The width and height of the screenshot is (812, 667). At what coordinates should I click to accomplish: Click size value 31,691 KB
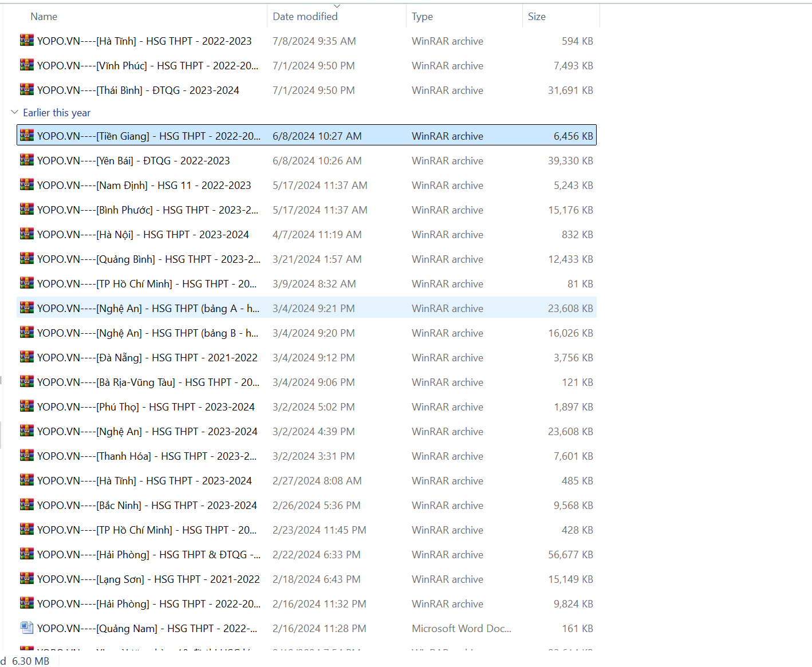(x=570, y=90)
